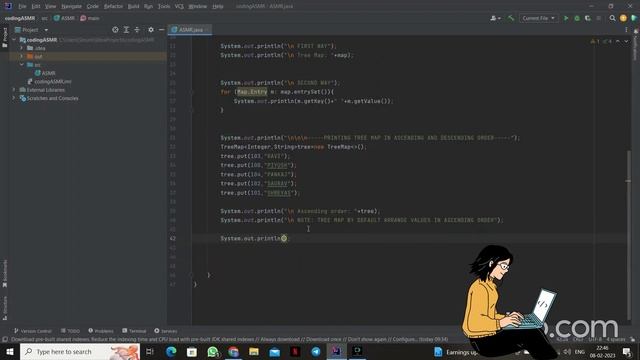640x360 pixels.
Task: Click the Search Everywhere magnifier icon
Action: (612, 18)
